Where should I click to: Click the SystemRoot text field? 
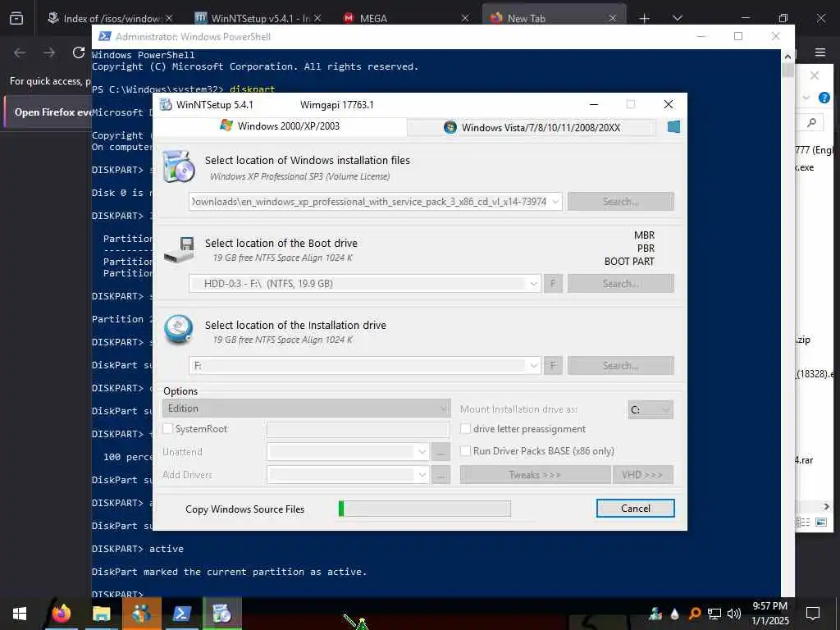358,429
